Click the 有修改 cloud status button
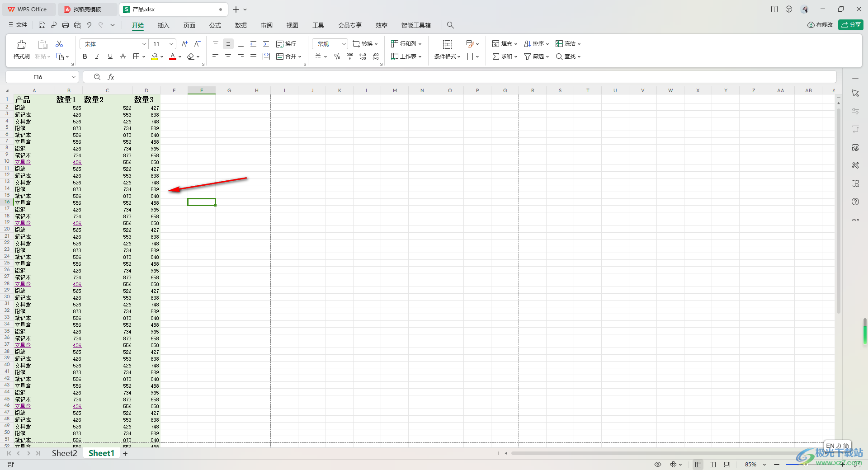Image resolution: width=868 pixels, height=470 pixels. point(820,25)
